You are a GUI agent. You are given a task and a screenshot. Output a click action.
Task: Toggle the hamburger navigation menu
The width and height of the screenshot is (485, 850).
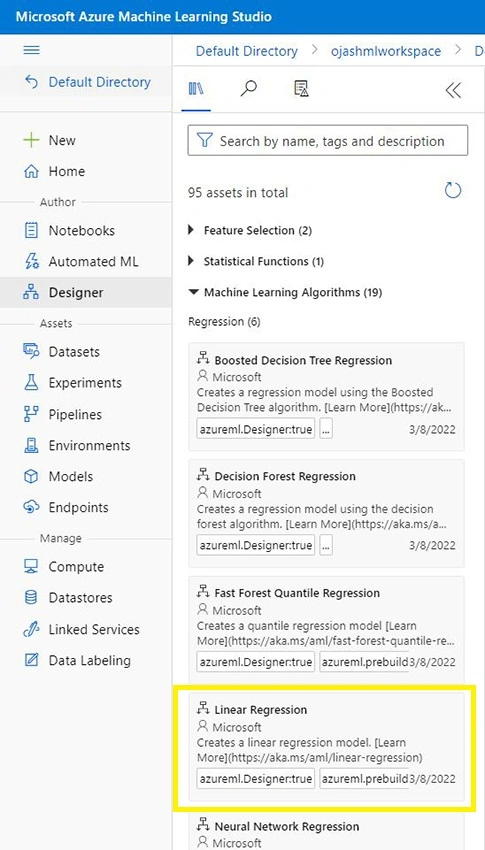point(31,50)
